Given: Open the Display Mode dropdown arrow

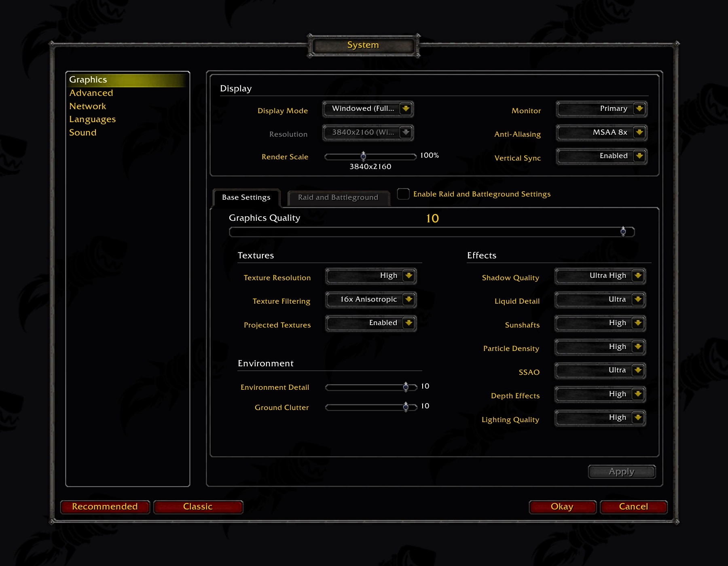Looking at the screenshot, I should [x=406, y=109].
